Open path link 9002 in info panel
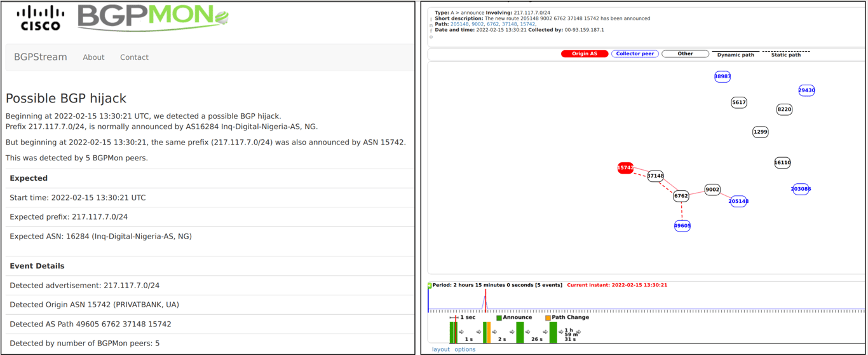 [477, 24]
